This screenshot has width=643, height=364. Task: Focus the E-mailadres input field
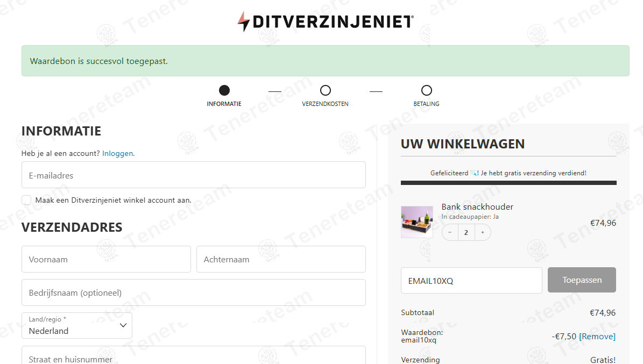194,175
